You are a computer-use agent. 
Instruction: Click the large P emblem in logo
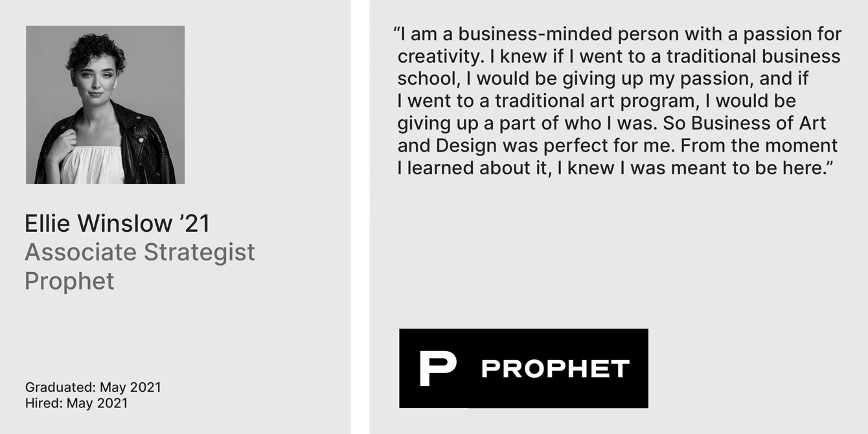click(x=437, y=369)
